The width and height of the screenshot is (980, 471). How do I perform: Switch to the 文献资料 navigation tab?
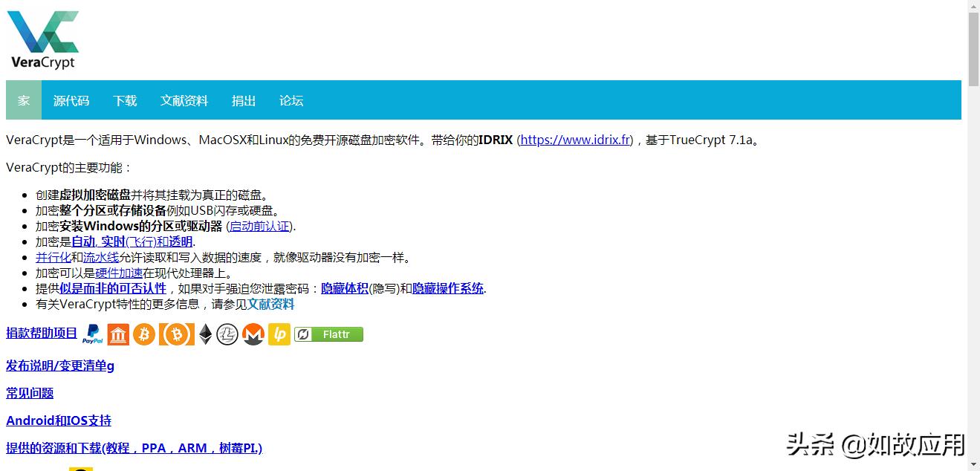click(x=184, y=100)
